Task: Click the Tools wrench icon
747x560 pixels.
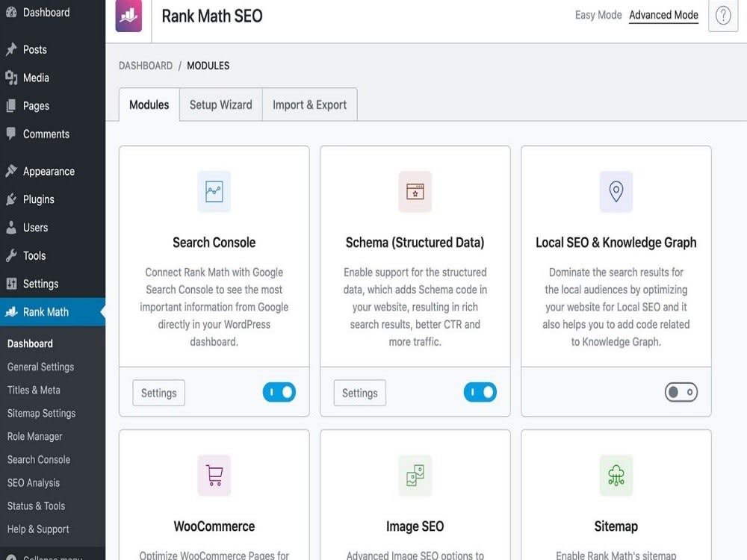Action: (x=11, y=255)
